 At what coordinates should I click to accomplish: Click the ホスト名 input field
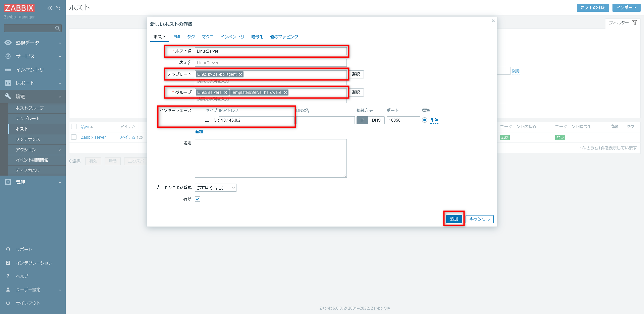pyautogui.click(x=271, y=51)
